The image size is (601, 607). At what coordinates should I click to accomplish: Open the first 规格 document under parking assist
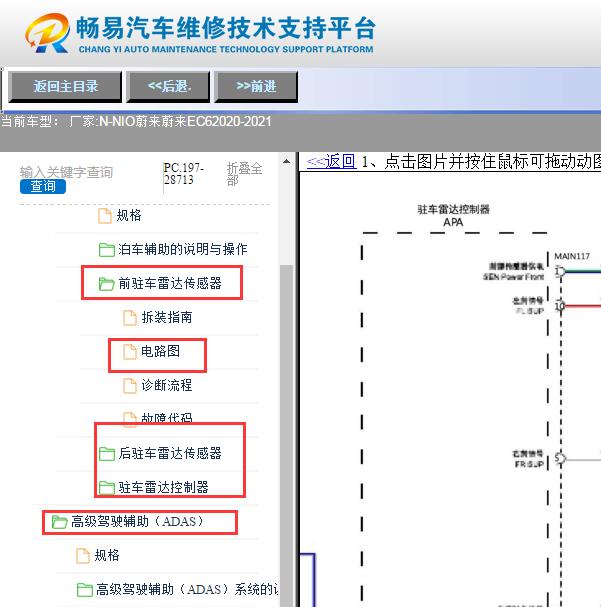pos(129,215)
